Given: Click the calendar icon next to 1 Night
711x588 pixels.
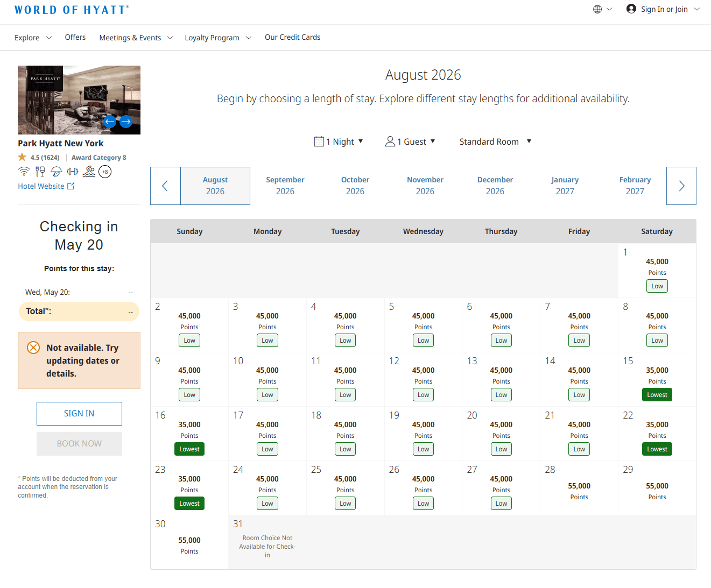Looking at the screenshot, I should coord(319,141).
